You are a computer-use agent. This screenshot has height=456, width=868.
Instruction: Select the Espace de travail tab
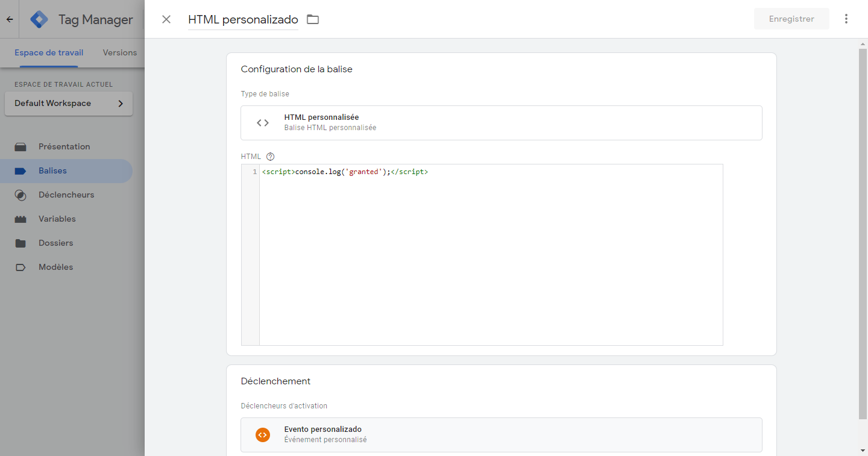click(49, 52)
